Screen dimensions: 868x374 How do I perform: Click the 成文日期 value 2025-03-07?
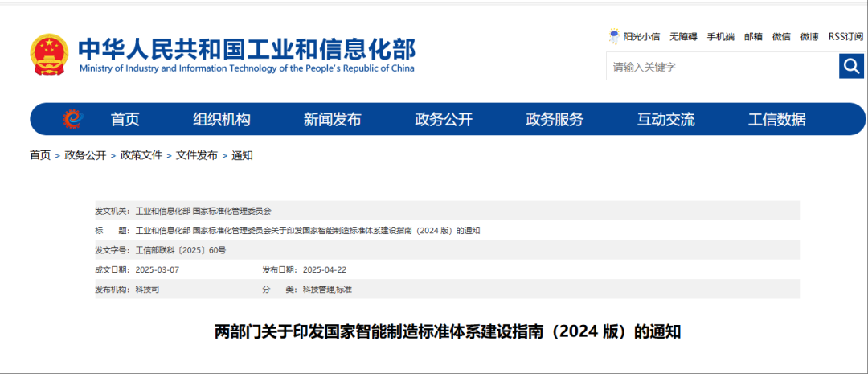point(158,269)
